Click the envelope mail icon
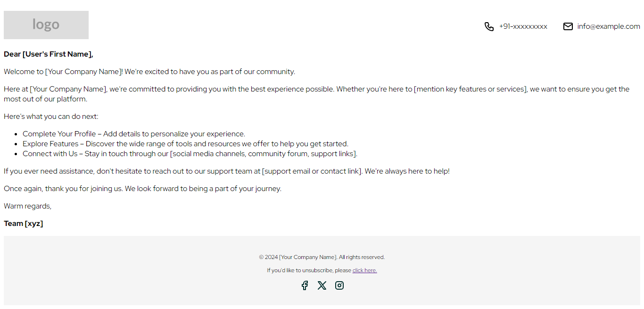644x309 pixels. pyautogui.click(x=568, y=26)
